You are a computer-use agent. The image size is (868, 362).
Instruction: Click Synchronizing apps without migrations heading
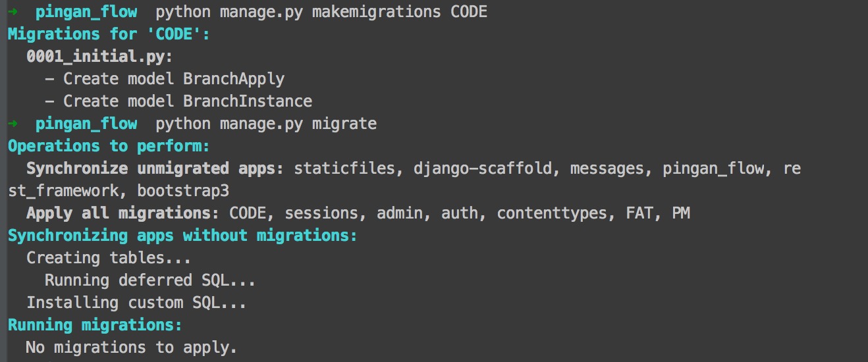pos(182,236)
